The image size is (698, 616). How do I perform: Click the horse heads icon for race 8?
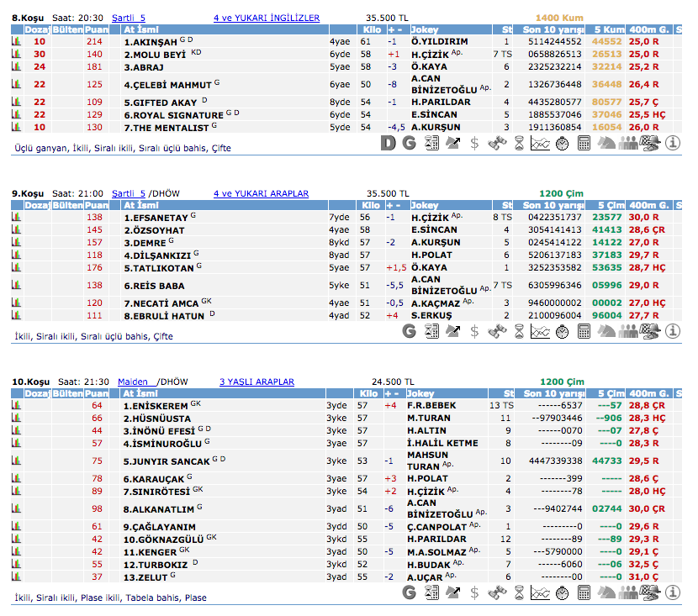(x=606, y=144)
